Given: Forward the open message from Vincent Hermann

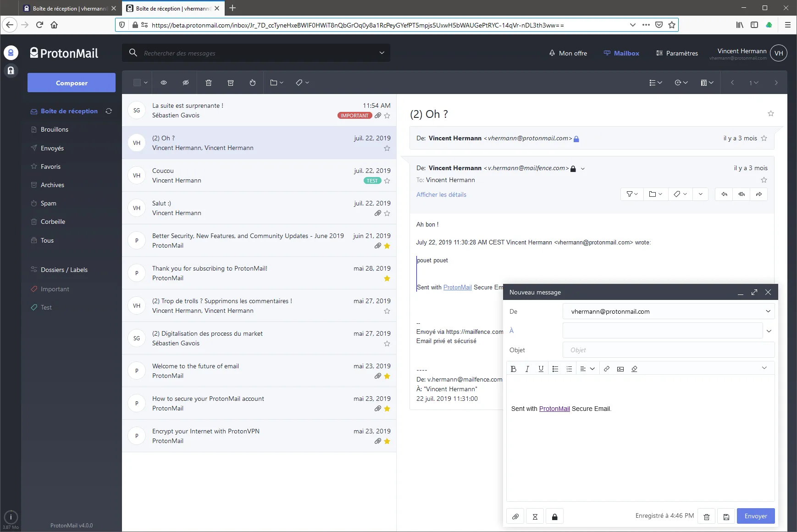Looking at the screenshot, I should click(x=759, y=194).
